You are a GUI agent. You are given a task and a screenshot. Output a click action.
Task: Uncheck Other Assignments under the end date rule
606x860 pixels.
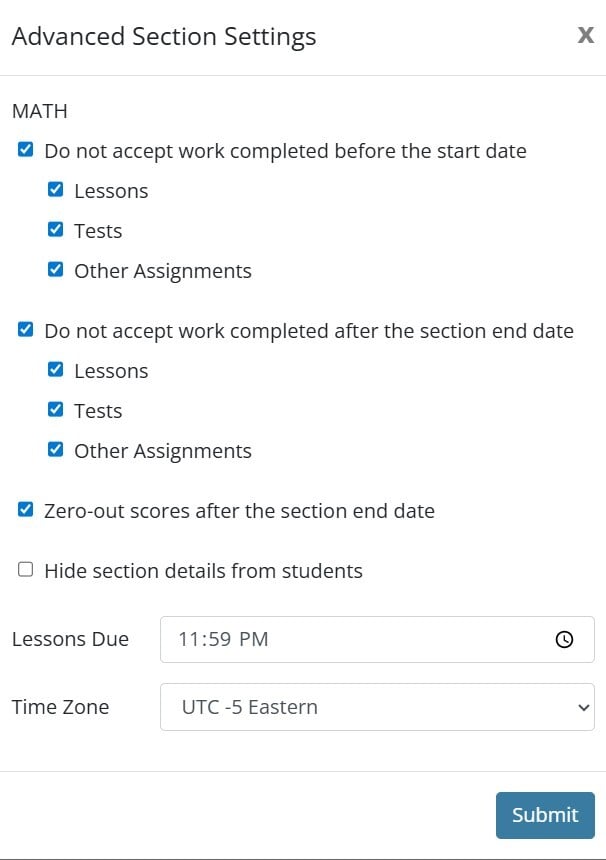tap(55, 448)
